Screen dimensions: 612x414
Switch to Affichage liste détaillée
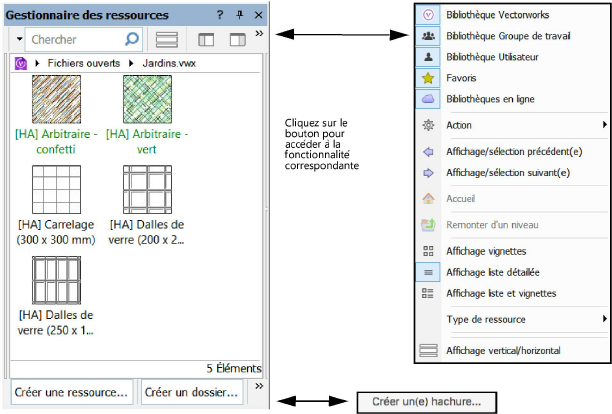pyautogui.click(x=428, y=272)
